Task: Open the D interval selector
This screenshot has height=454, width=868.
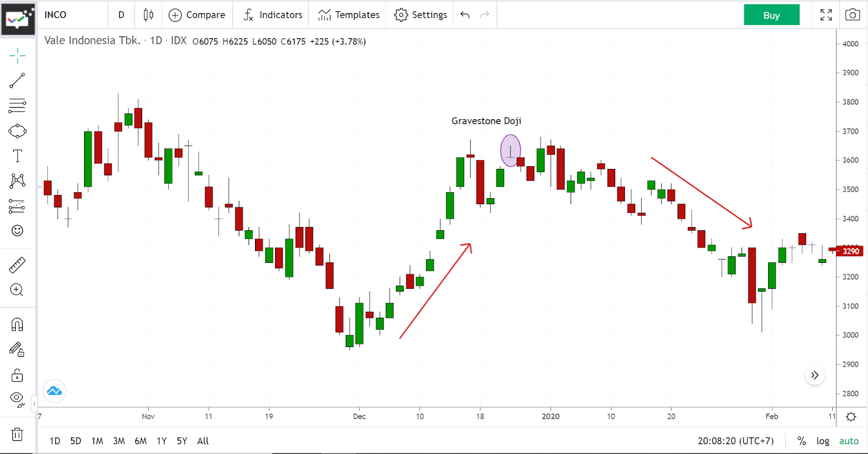Action: (x=122, y=15)
